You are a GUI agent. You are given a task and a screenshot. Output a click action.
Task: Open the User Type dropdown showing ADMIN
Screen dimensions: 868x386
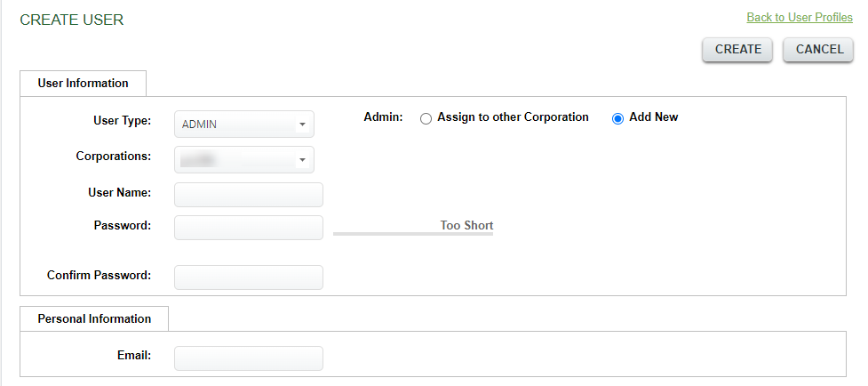(x=244, y=124)
